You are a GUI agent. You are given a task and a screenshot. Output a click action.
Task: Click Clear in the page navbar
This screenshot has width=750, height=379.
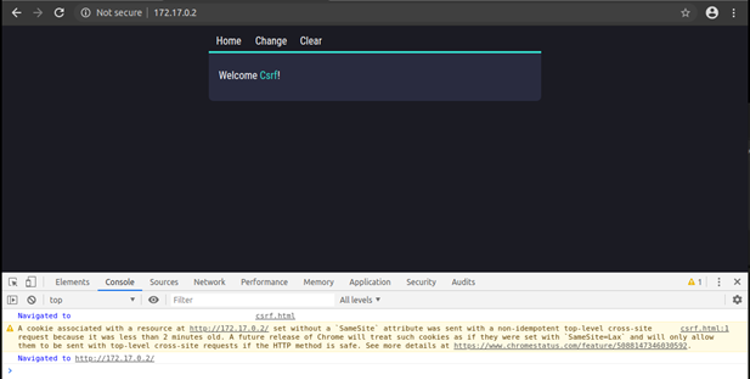tap(310, 41)
